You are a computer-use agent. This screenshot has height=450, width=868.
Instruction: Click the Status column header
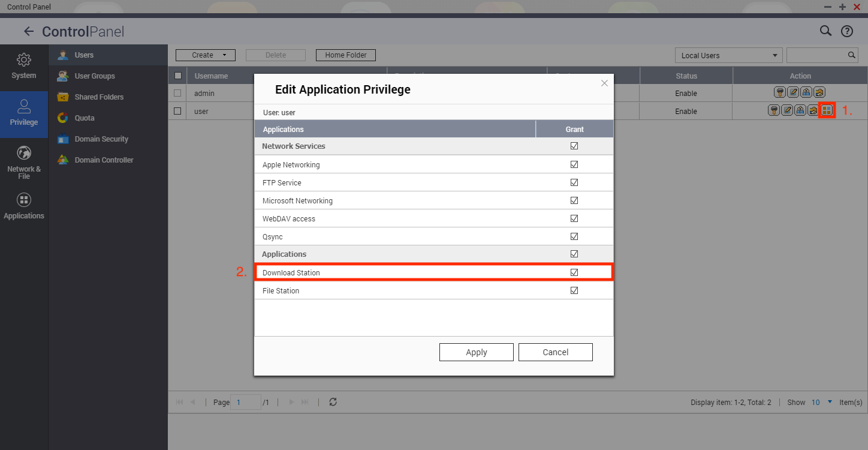(686, 76)
